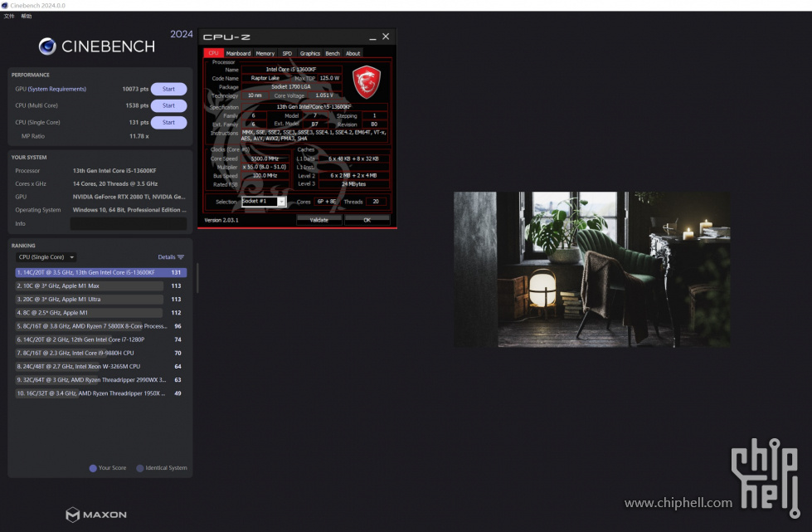Viewport: 812px width, 532px height.
Task: Select the Intel Core i9-9880H CPU row
Action: (101, 354)
